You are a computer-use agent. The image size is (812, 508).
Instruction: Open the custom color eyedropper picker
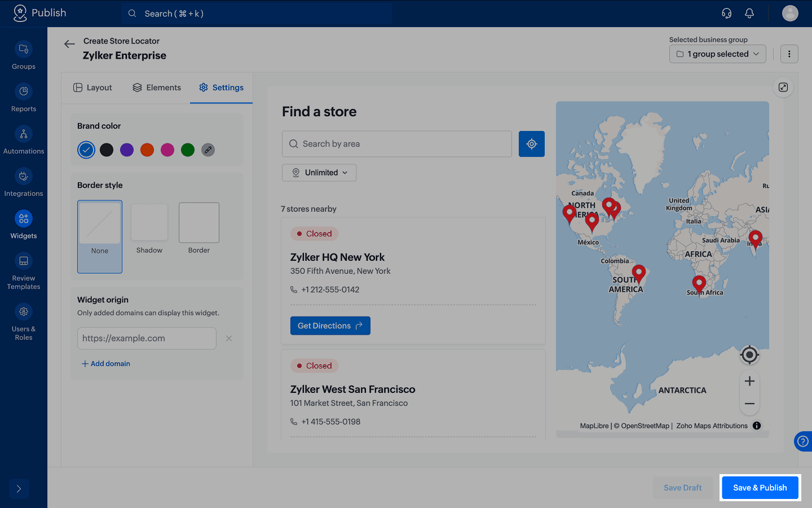(x=208, y=150)
